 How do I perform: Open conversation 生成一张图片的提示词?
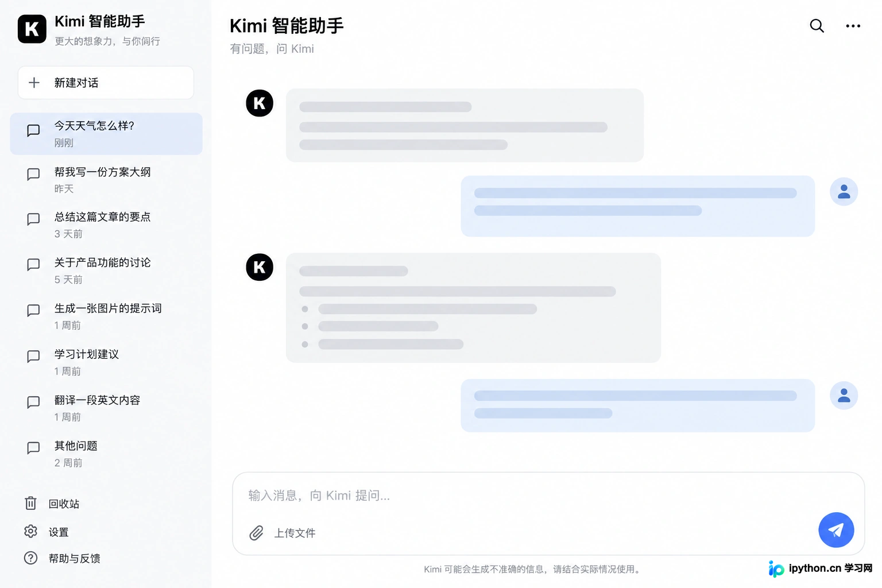tap(106, 316)
